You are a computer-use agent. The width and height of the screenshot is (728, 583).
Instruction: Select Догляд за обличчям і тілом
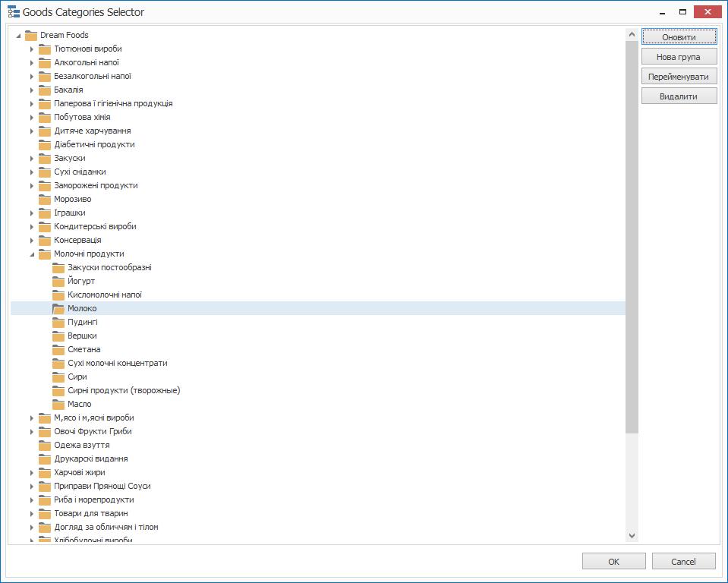pos(106,528)
